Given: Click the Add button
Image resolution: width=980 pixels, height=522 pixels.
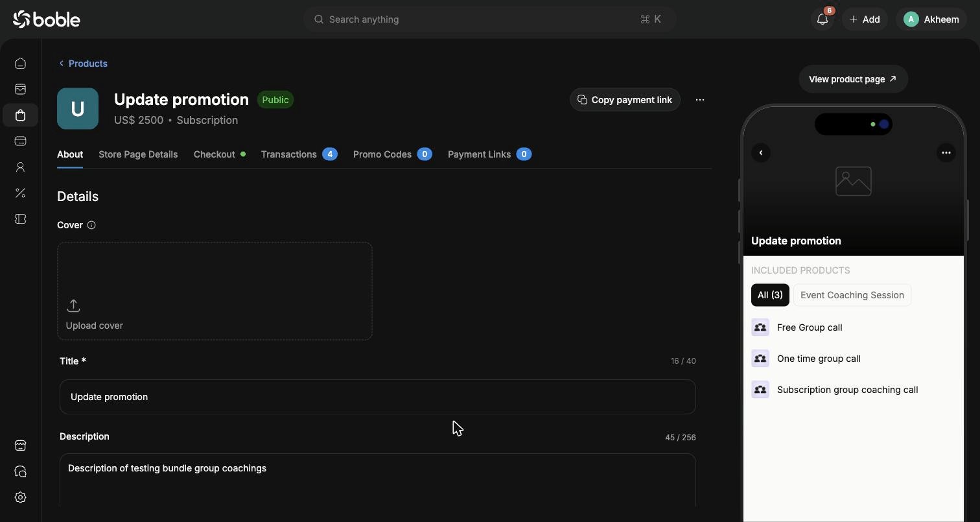Looking at the screenshot, I should pyautogui.click(x=865, y=19).
